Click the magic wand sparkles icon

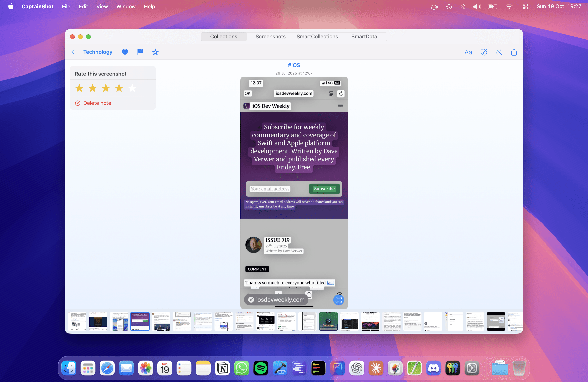coord(499,52)
